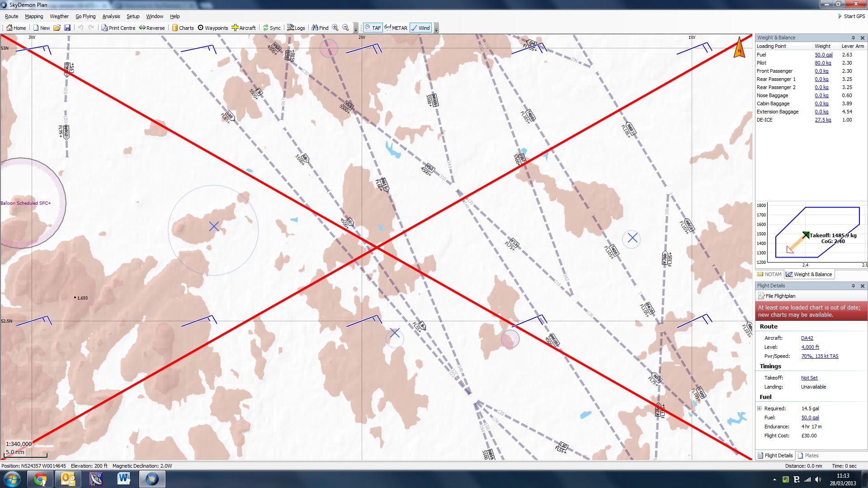Open the Go Flying menu
Viewport: 868px width, 488px height.
[85, 16]
